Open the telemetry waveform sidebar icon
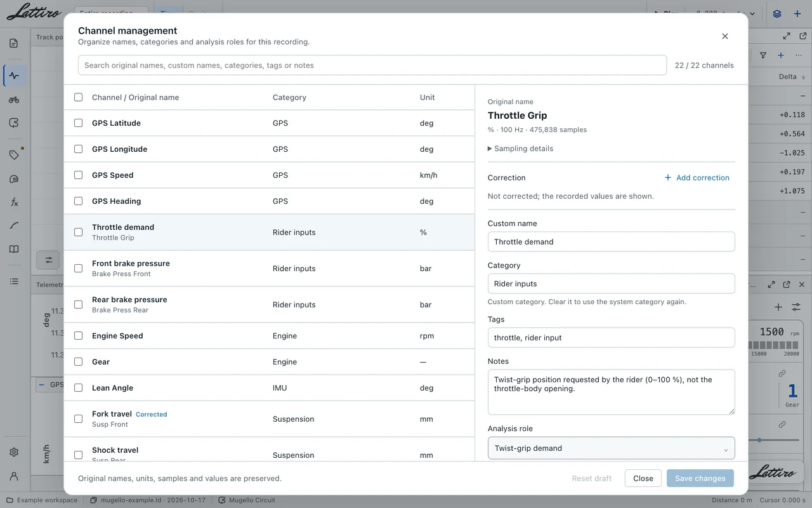This screenshot has width=812, height=508. (14, 76)
